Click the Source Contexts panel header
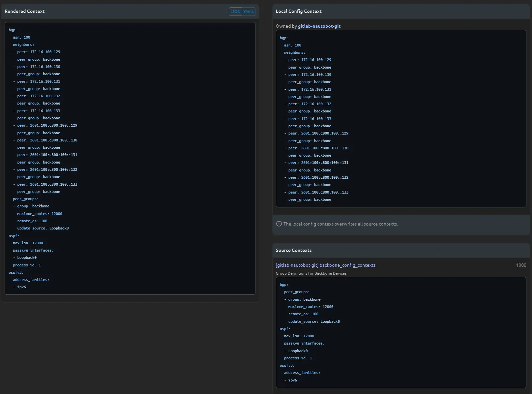532x394 pixels. click(293, 250)
